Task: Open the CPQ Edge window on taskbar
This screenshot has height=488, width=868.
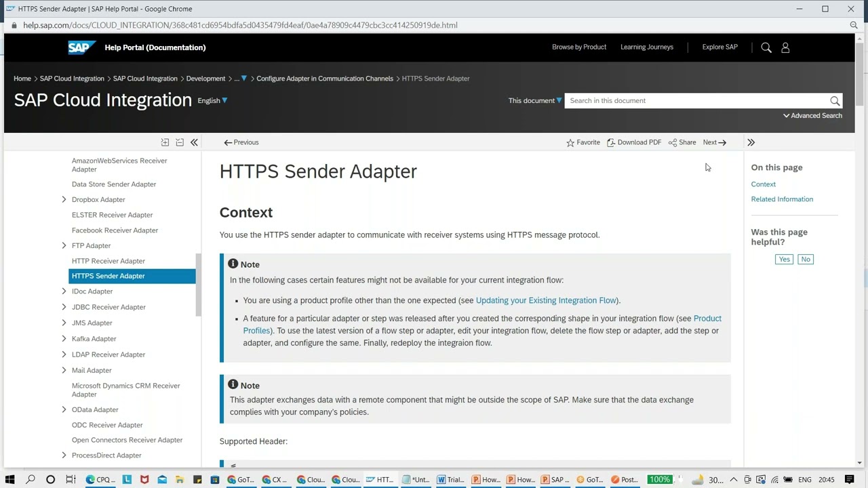Action: click(x=100, y=480)
